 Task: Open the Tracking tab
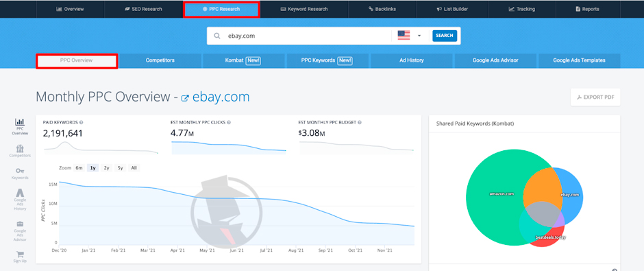pyautogui.click(x=521, y=9)
